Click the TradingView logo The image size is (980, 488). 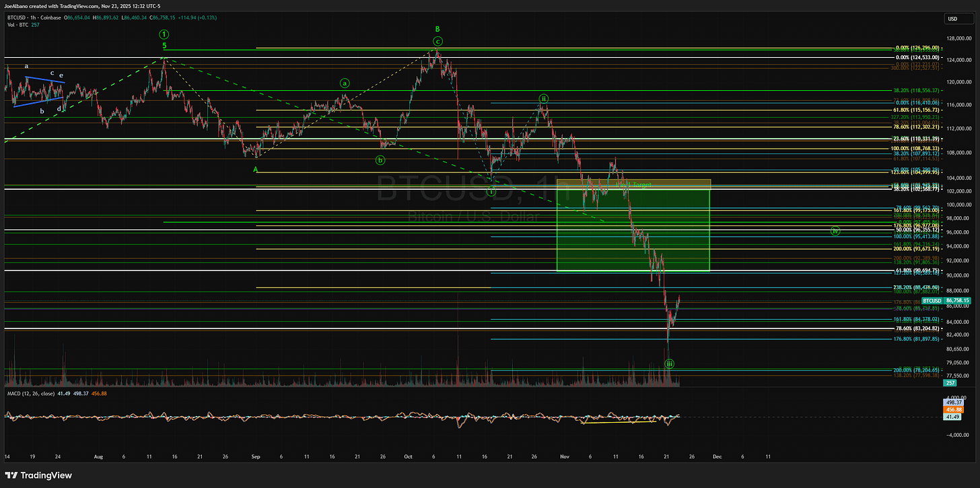pyautogui.click(x=37, y=475)
